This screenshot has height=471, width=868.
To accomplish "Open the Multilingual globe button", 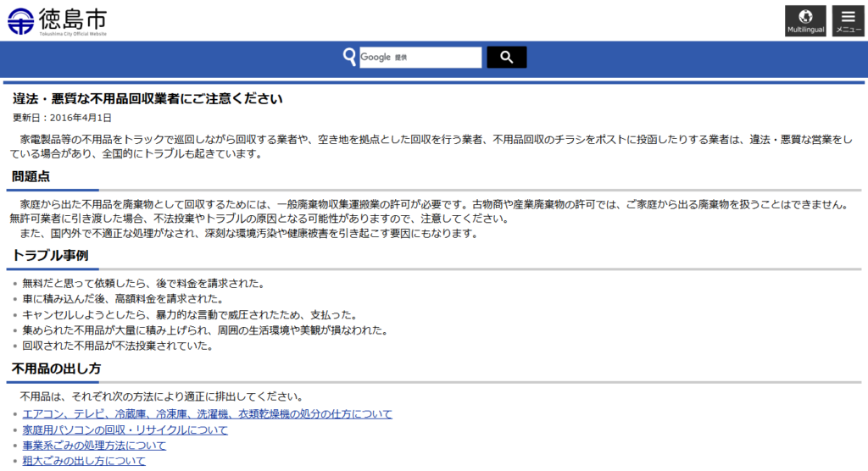I will tap(805, 21).
